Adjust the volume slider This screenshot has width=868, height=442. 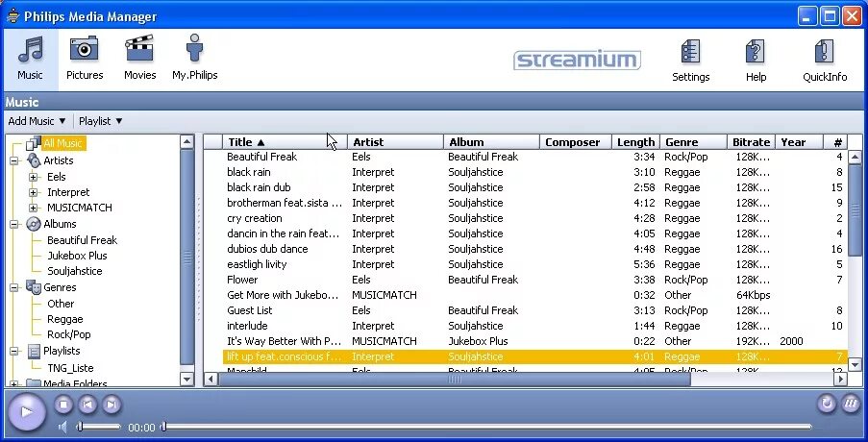click(99, 427)
